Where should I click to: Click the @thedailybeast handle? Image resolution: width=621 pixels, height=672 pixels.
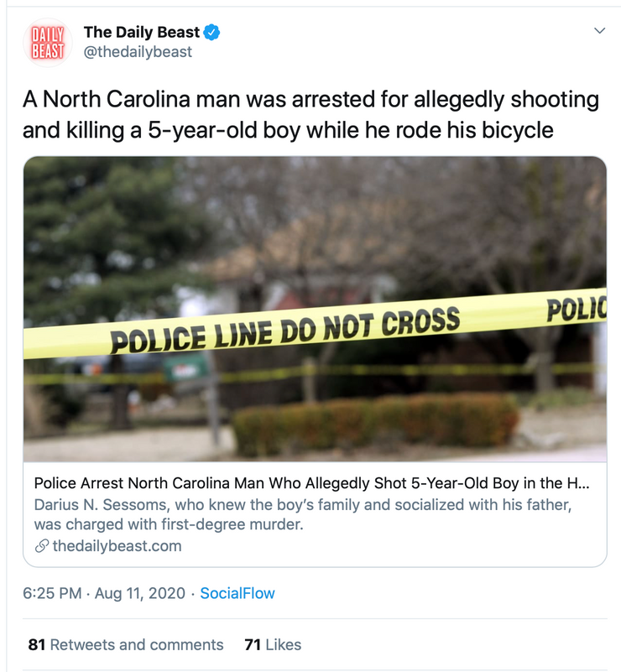(x=138, y=52)
